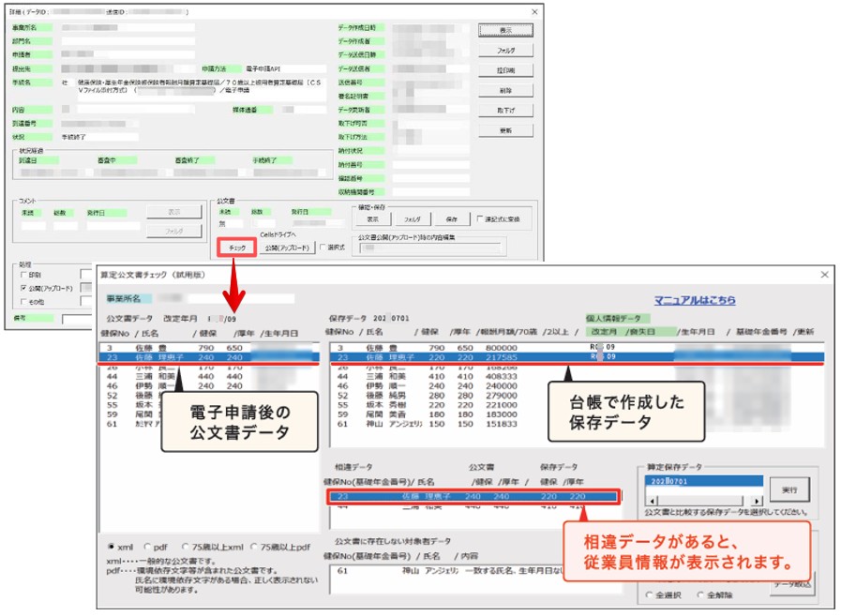Viewport: 841px width, 616px height.
Task: Select row 44 三浦 和美 in 公文書データ list
Action: [x=209, y=376]
